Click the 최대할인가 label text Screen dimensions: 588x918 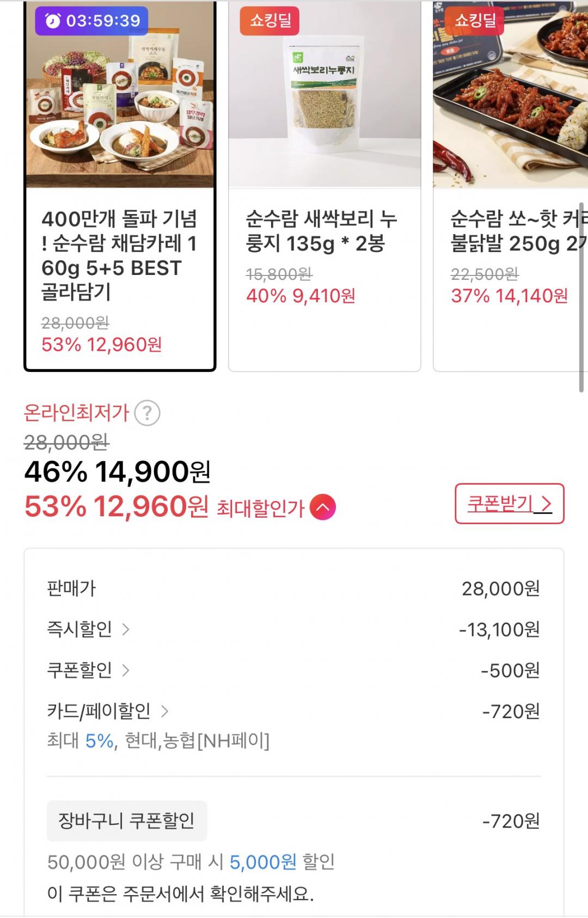click(260, 508)
